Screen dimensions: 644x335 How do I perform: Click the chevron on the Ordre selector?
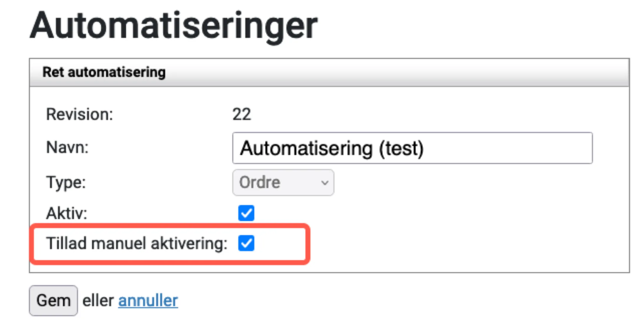(324, 182)
